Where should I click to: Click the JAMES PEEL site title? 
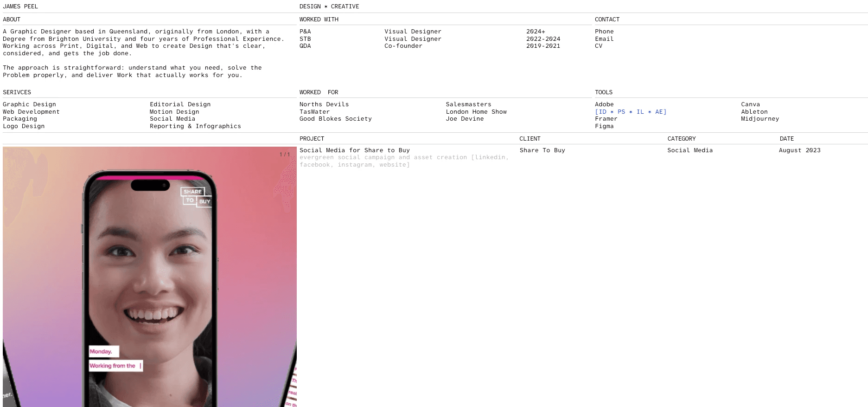coord(20,6)
